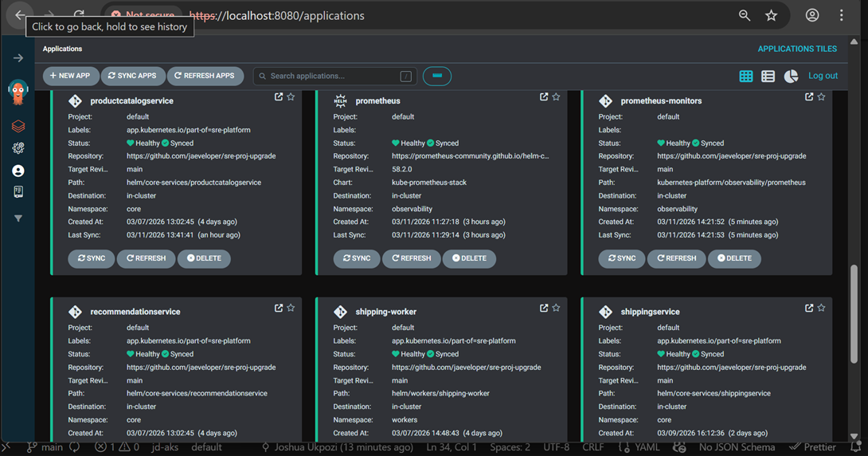Refresh the prometheus-monitors app
The image size is (868, 456).
[x=676, y=258]
